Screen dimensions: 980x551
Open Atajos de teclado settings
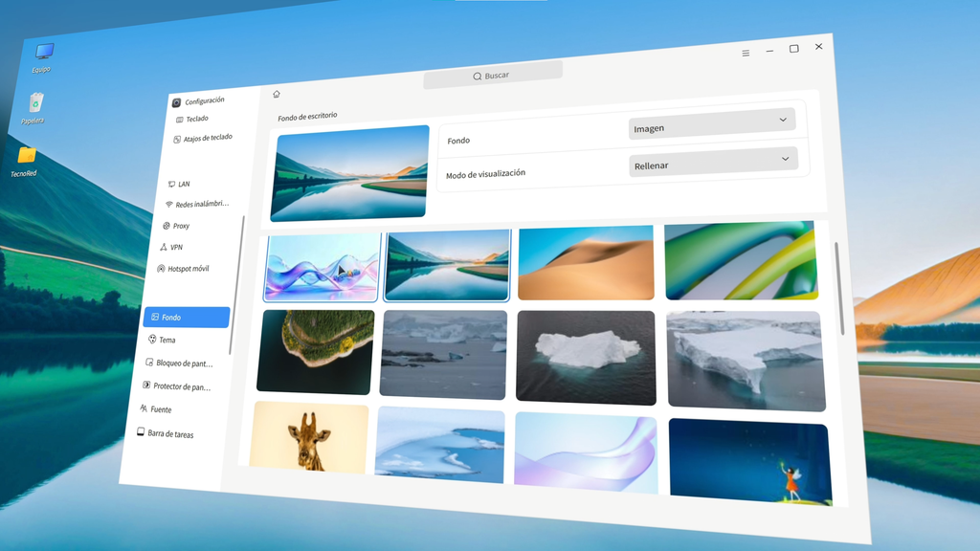pos(203,138)
